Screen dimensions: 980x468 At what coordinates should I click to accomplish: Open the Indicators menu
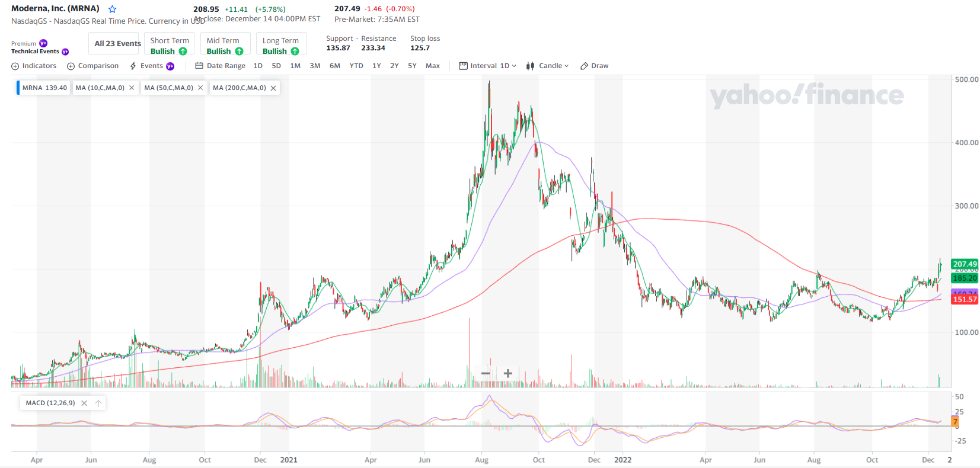(34, 66)
